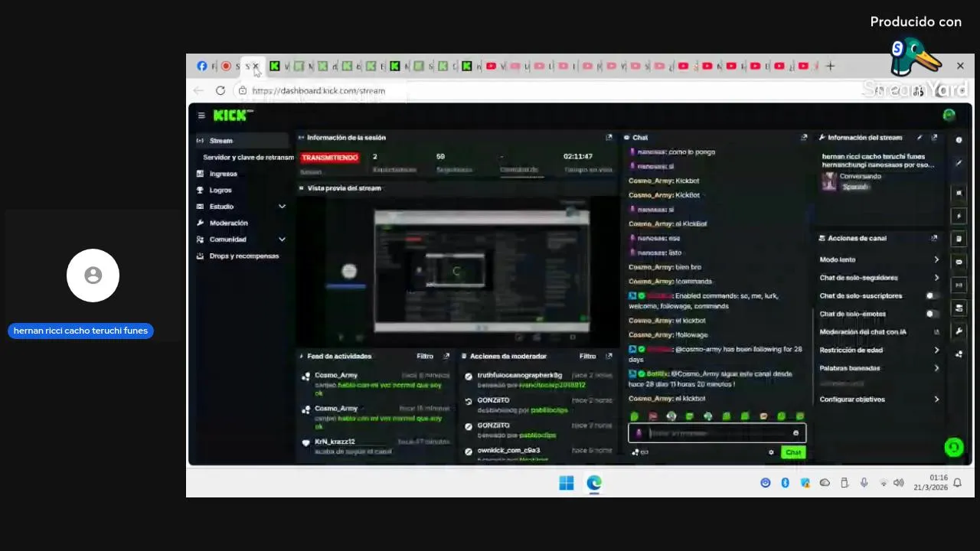Edit Información del stream with pencil icon

point(920,138)
